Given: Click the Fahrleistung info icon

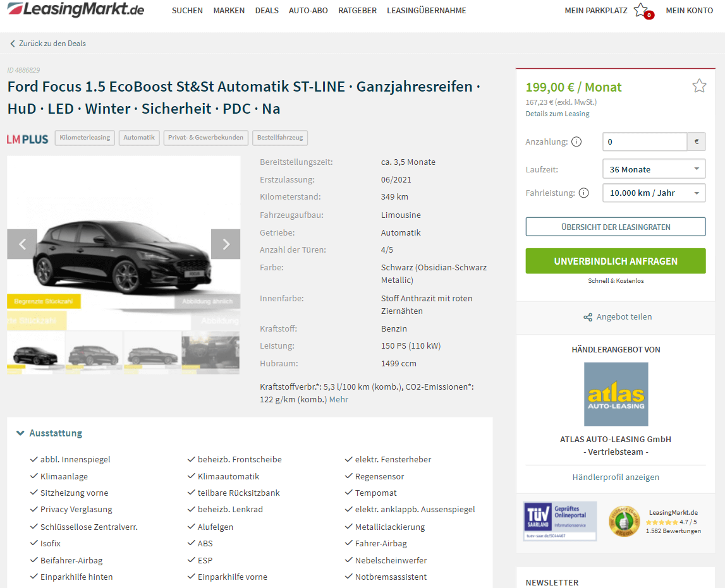Looking at the screenshot, I should point(584,193).
